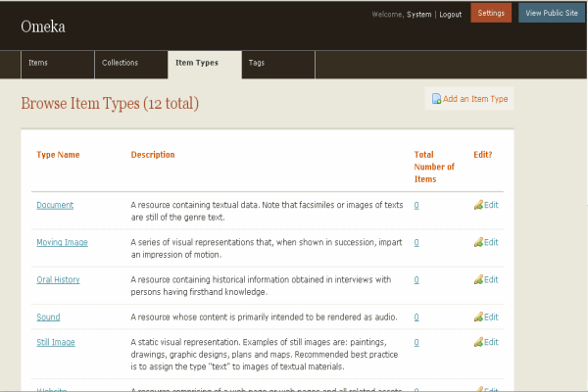Switch to the Collections tab
Viewport: 588px width, 392px height.
120,64
